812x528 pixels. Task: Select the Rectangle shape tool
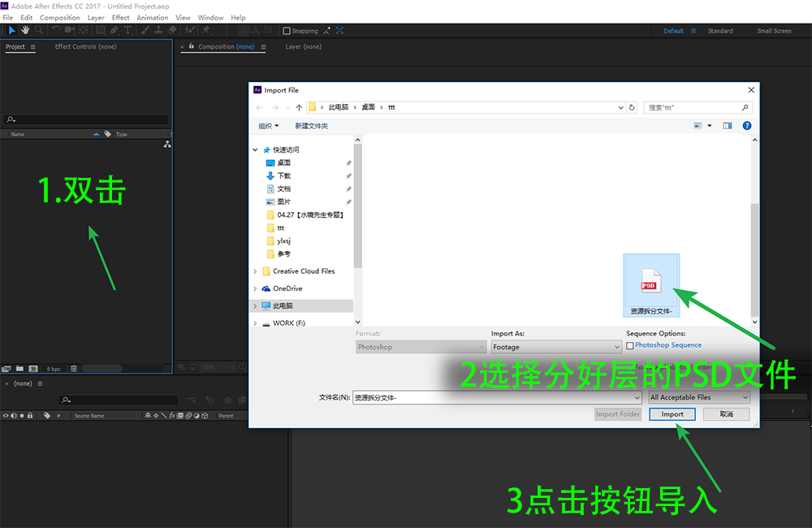[x=101, y=31]
